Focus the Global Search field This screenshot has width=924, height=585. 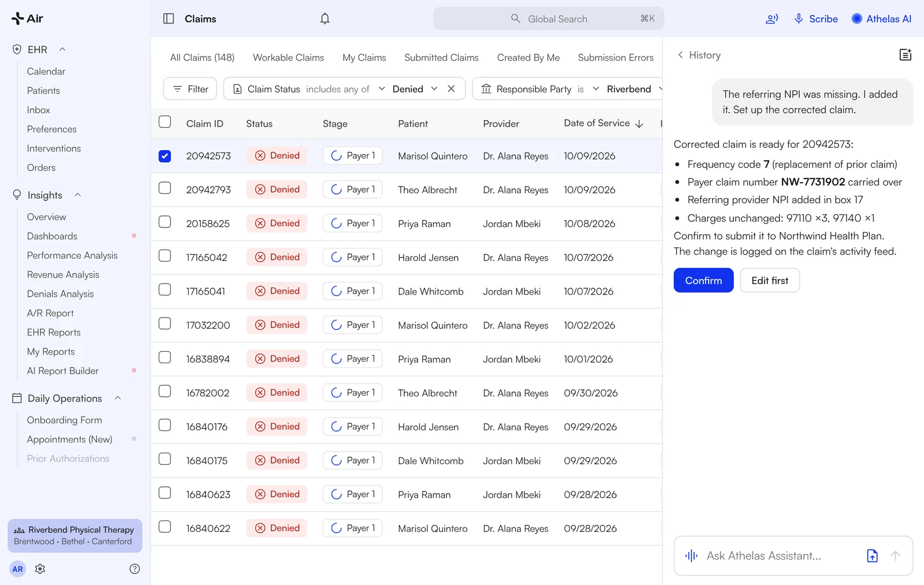pos(549,18)
